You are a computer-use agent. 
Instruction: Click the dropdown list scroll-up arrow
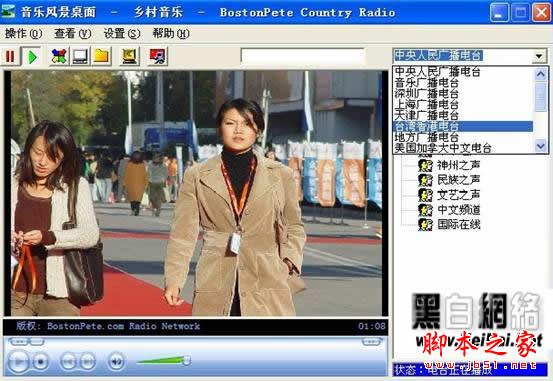(x=541, y=74)
